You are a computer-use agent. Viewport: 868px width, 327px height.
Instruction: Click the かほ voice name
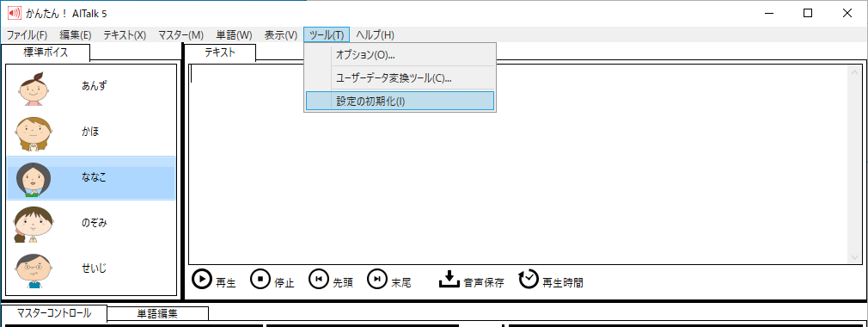pos(90,132)
